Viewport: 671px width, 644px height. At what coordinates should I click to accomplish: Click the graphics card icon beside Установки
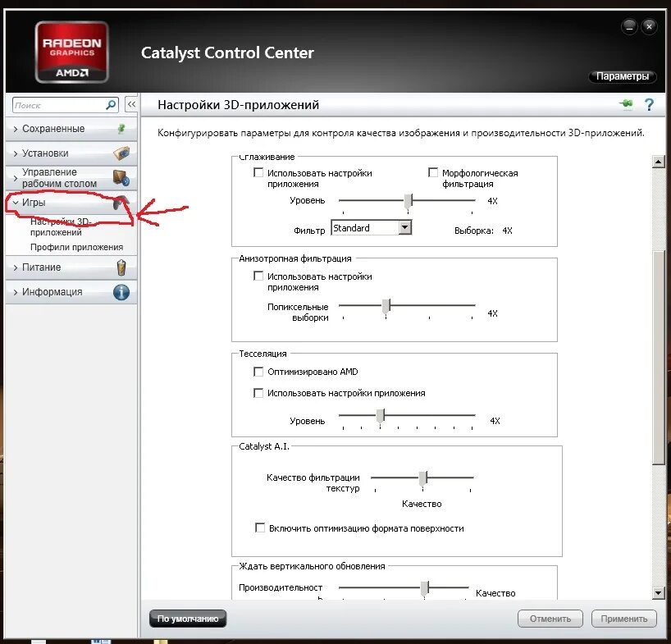(121, 153)
